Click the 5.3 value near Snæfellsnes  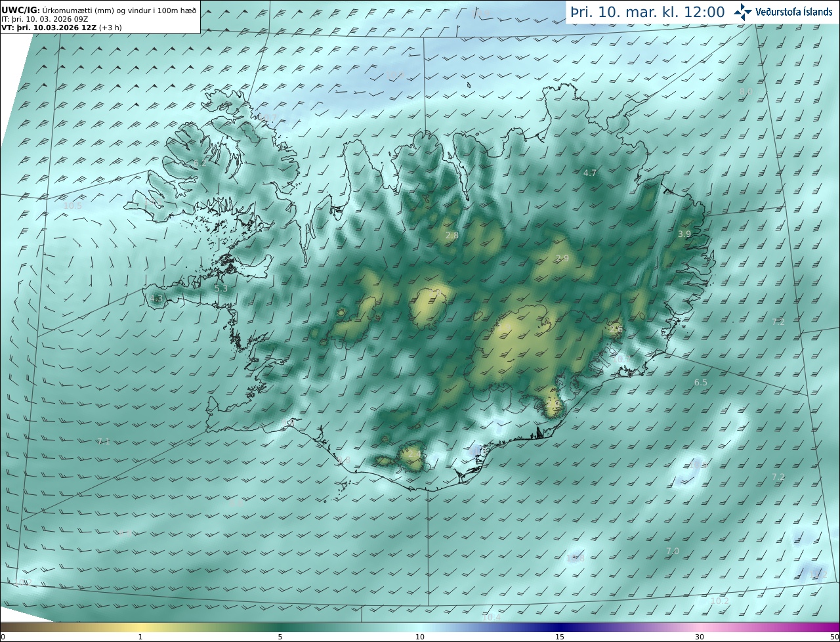pyautogui.click(x=221, y=288)
